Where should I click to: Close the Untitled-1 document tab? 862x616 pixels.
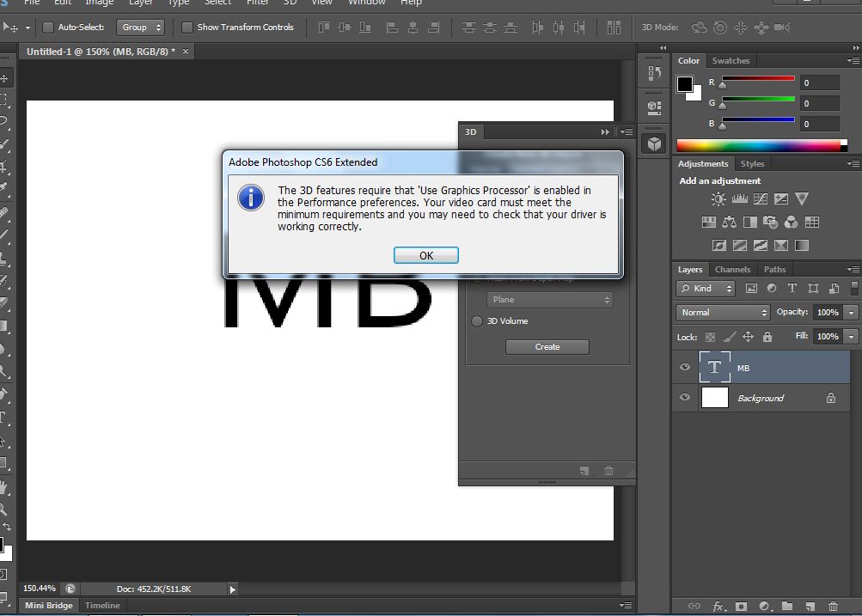[186, 51]
